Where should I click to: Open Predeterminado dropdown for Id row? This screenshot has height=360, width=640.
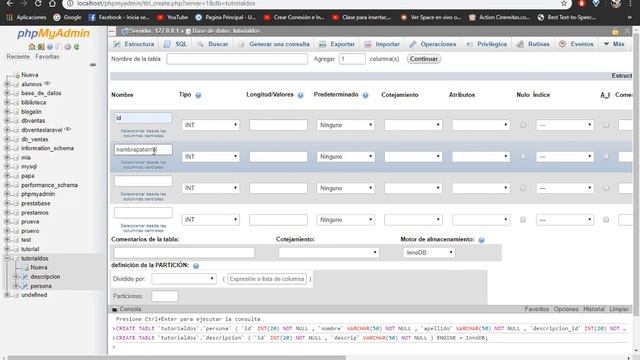[346, 125]
